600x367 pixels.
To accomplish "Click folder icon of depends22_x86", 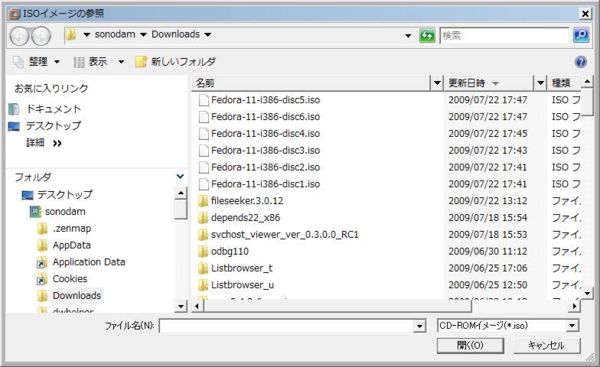I will (203, 218).
